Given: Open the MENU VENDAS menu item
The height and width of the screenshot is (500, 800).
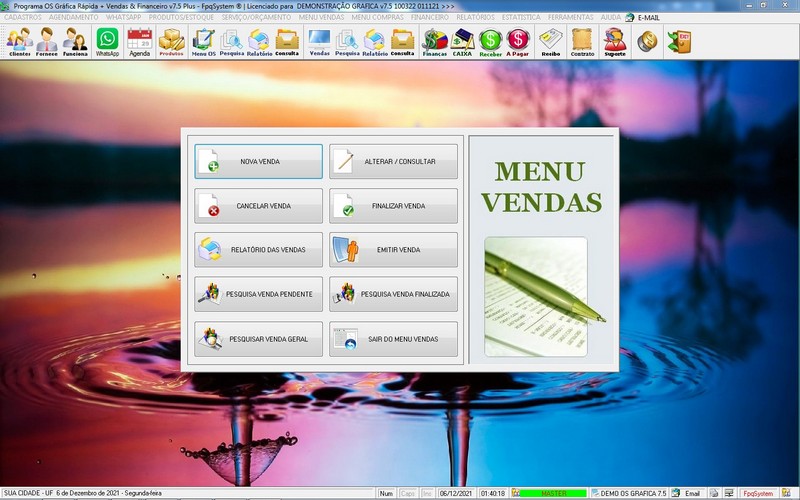Looking at the screenshot, I should coord(321,17).
